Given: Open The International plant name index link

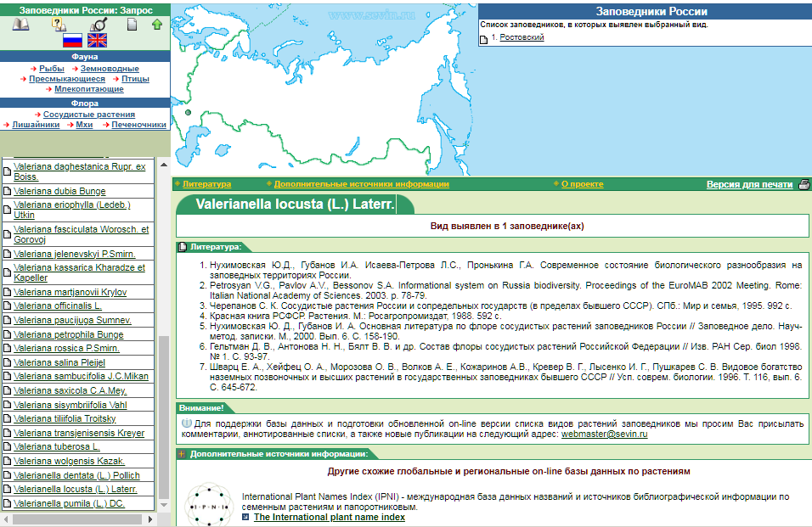Looking at the screenshot, I should (x=329, y=517).
